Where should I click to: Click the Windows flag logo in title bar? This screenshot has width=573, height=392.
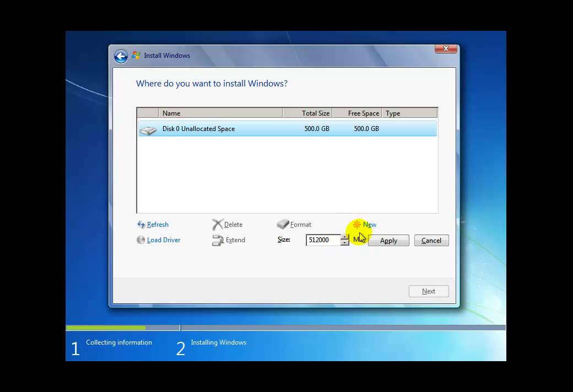[x=136, y=55]
